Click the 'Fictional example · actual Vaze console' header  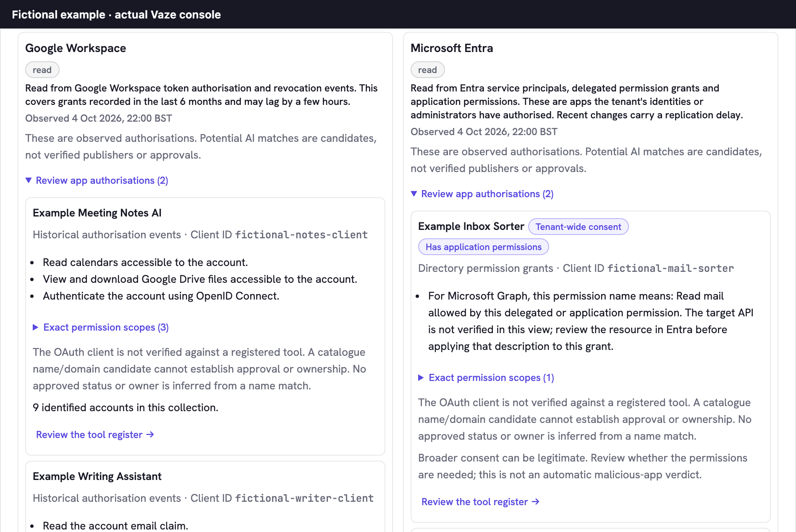coord(116,15)
